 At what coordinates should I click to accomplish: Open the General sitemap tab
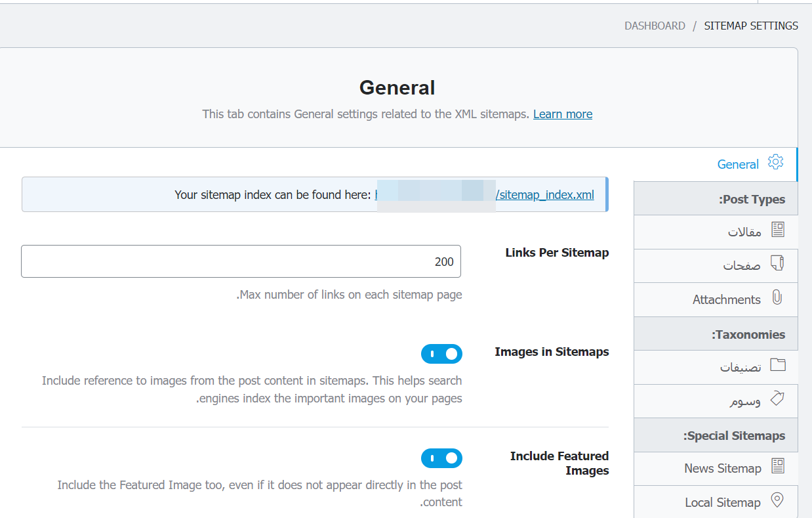click(738, 165)
